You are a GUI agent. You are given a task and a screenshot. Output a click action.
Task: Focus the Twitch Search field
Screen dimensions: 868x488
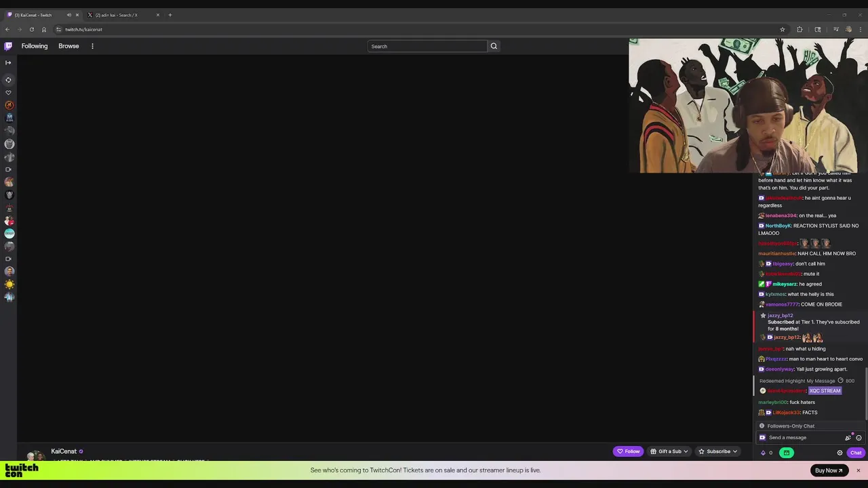(427, 46)
